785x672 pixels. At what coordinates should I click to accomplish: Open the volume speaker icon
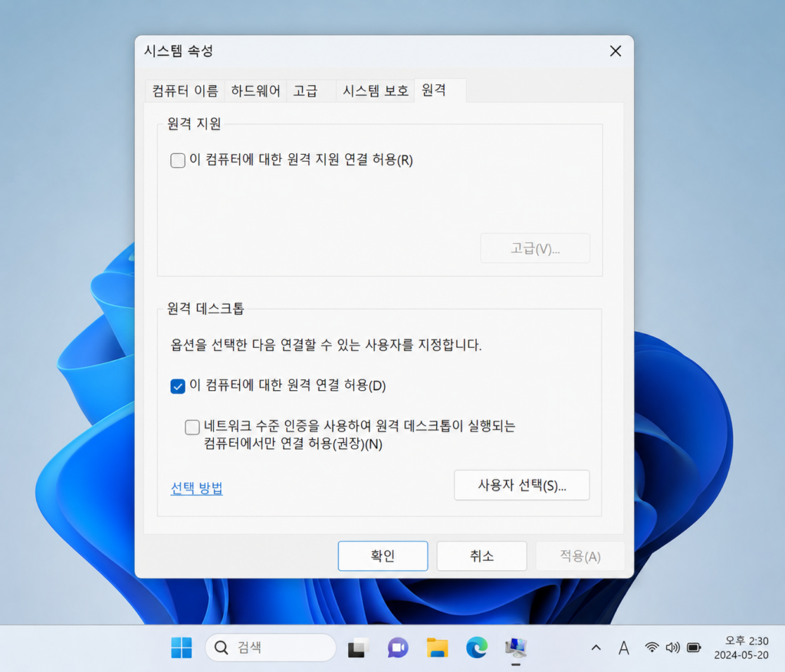(x=672, y=647)
